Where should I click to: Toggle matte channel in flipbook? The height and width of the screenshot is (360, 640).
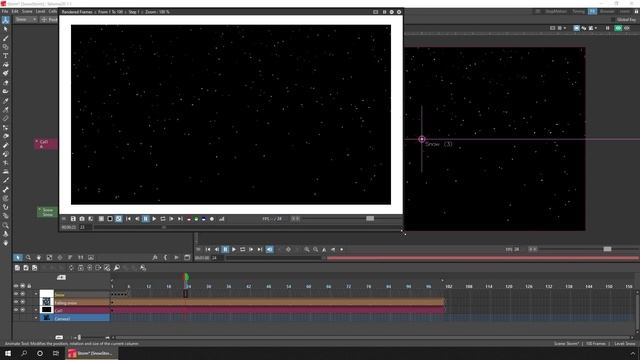(212, 219)
